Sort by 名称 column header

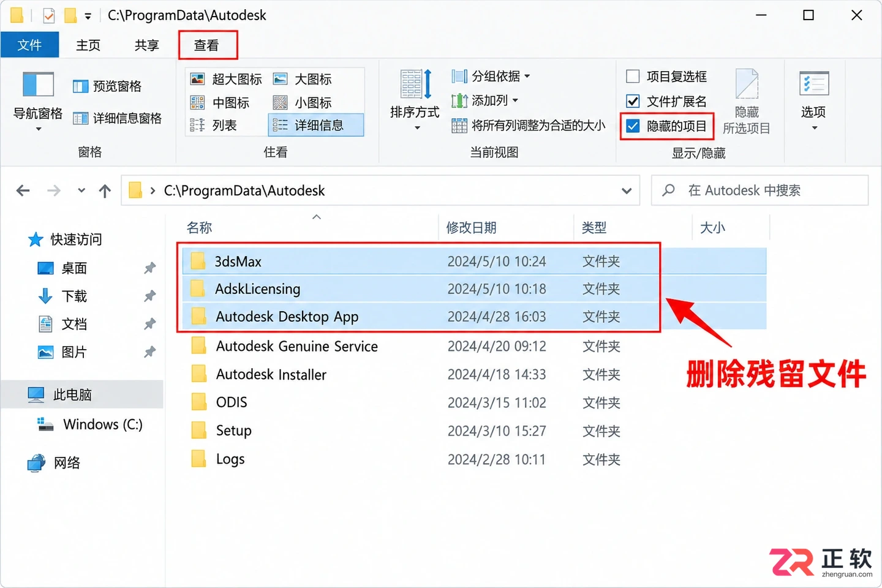pyautogui.click(x=200, y=228)
